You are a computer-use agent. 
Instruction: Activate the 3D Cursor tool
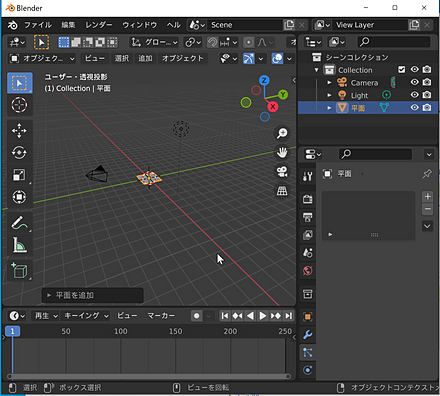pos(20,105)
